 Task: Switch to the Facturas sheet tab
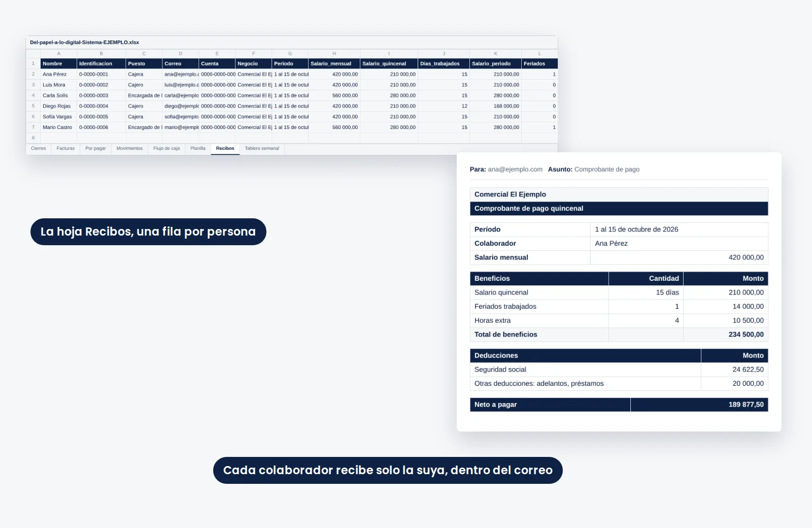coord(65,149)
